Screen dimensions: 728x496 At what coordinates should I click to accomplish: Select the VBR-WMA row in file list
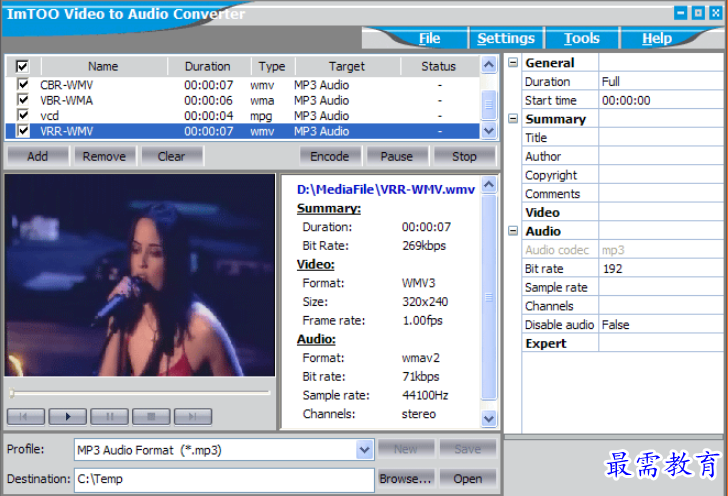click(242, 100)
